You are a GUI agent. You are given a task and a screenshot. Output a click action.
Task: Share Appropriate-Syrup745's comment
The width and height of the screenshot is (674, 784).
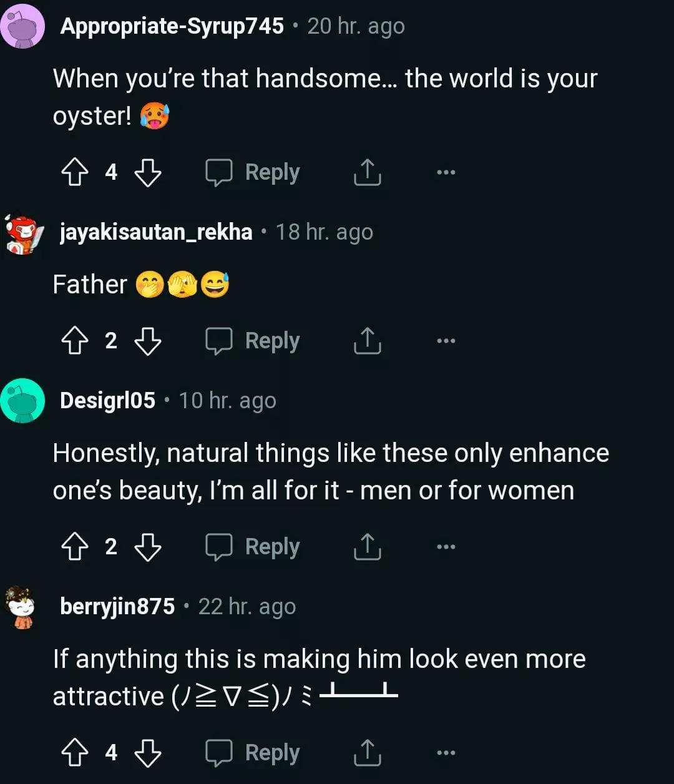(x=367, y=172)
